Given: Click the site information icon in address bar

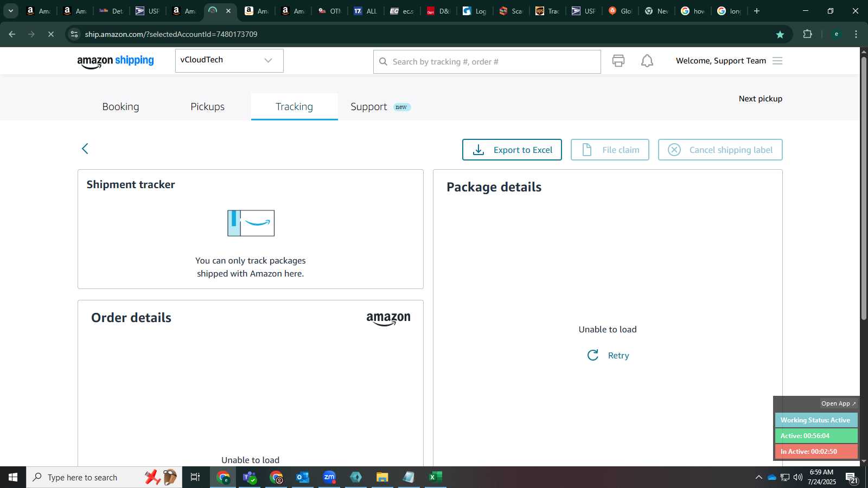Looking at the screenshot, I should [x=74, y=34].
